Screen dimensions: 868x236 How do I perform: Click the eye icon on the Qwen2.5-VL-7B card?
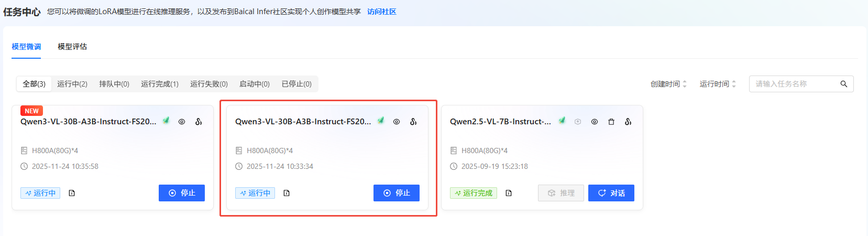(595, 122)
